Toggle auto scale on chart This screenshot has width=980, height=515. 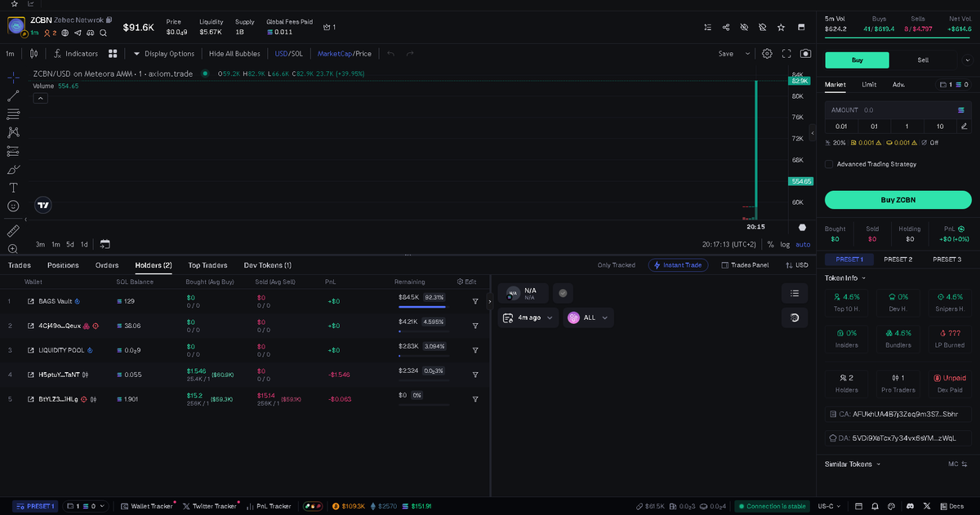pos(803,244)
